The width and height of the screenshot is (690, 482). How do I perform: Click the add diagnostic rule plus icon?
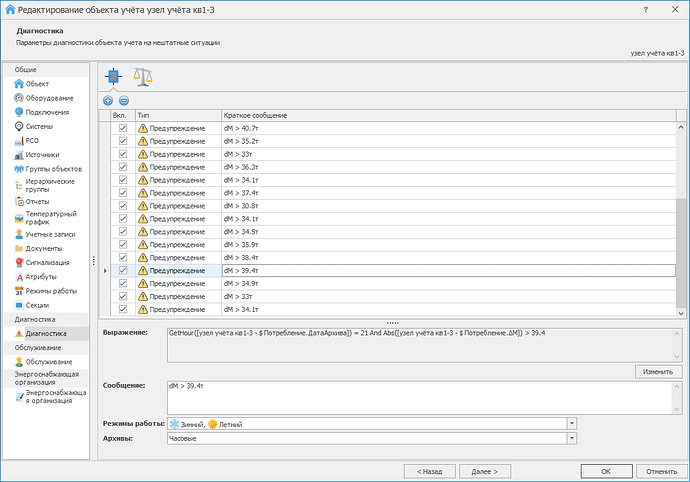[x=108, y=100]
